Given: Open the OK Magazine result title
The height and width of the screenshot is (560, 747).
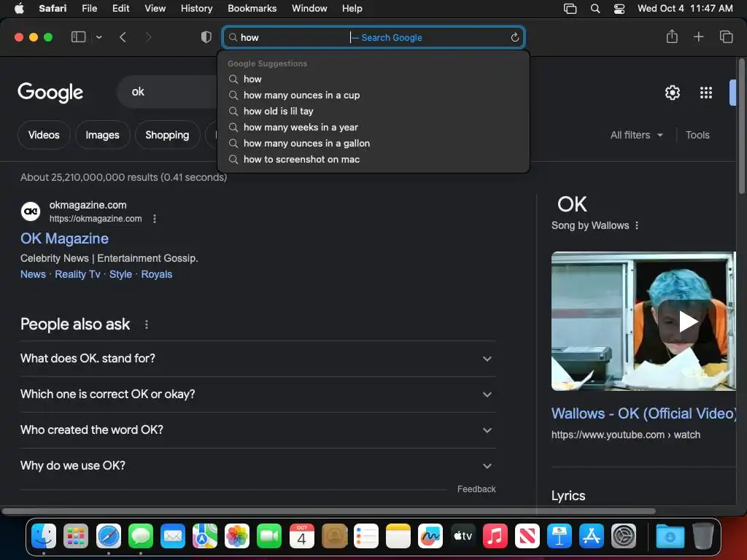Looking at the screenshot, I should click(64, 238).
